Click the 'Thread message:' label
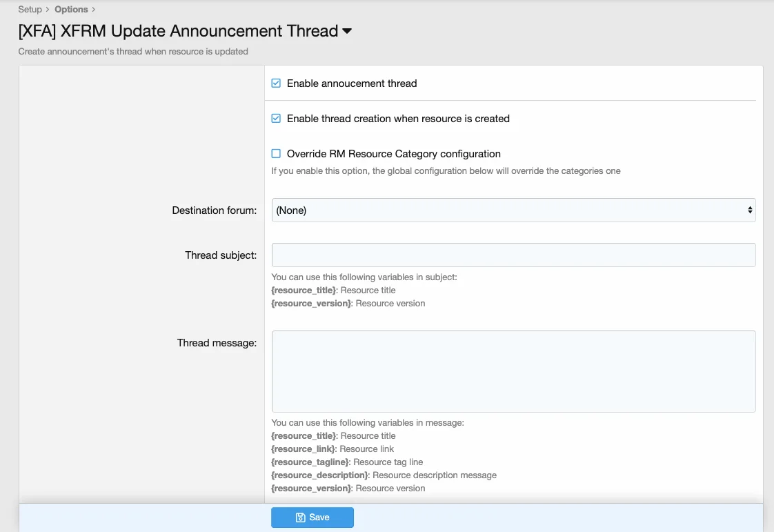774x532 pixels. click(217, 343)
